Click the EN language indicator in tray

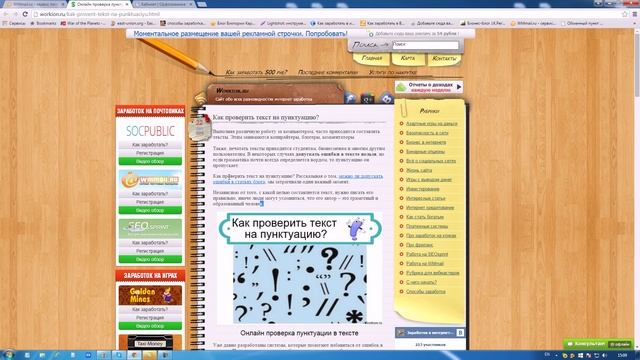(548, 355)
